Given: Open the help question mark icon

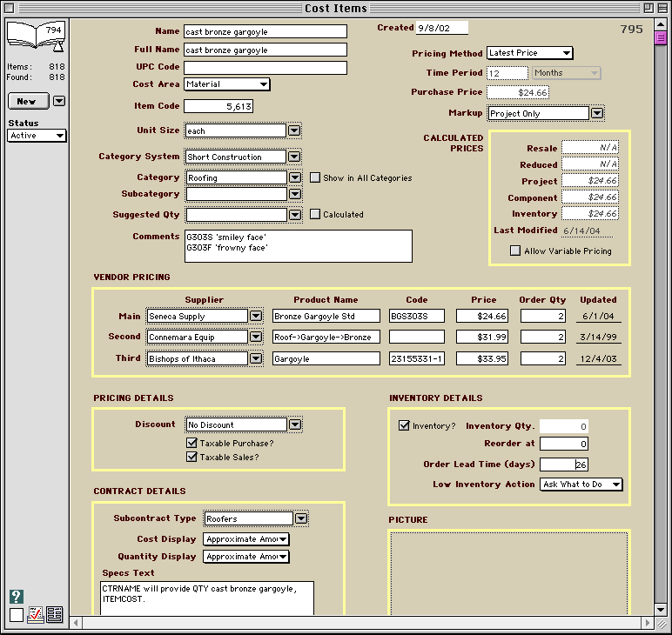Looking at the screenshot, I should pyautogui.click(x=16, y=596).
